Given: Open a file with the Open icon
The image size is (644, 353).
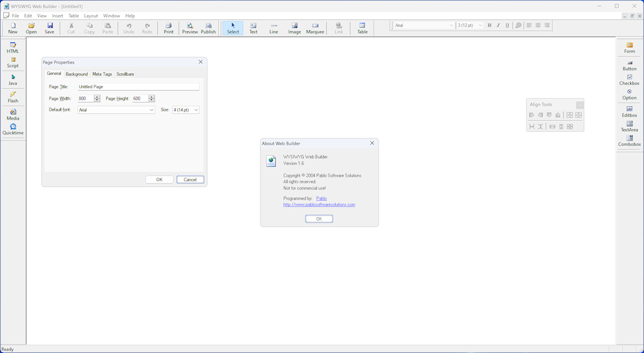Looking at the screenshot, I should click(x=31, y=28).
